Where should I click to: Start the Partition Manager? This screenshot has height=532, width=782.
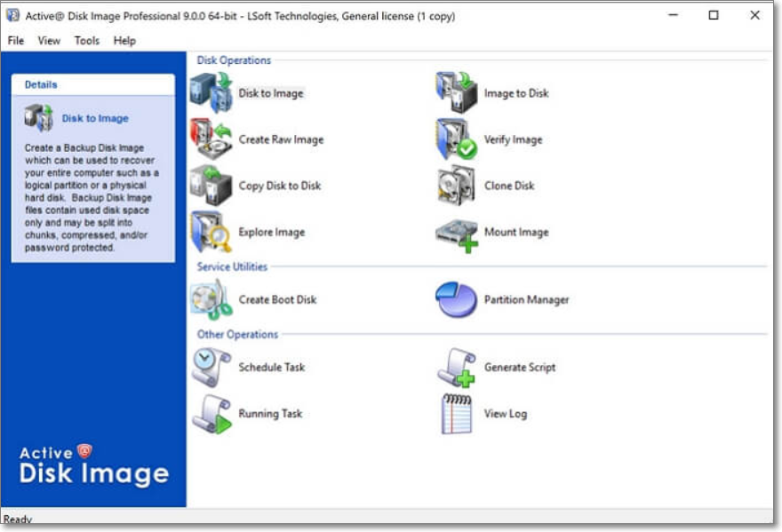[x=526, y=299]
